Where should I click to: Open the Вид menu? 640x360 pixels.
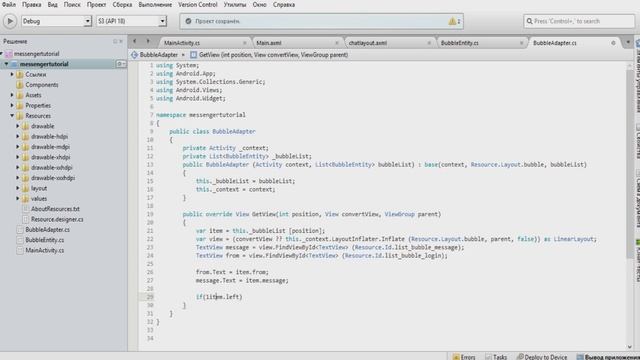(52, 5)
